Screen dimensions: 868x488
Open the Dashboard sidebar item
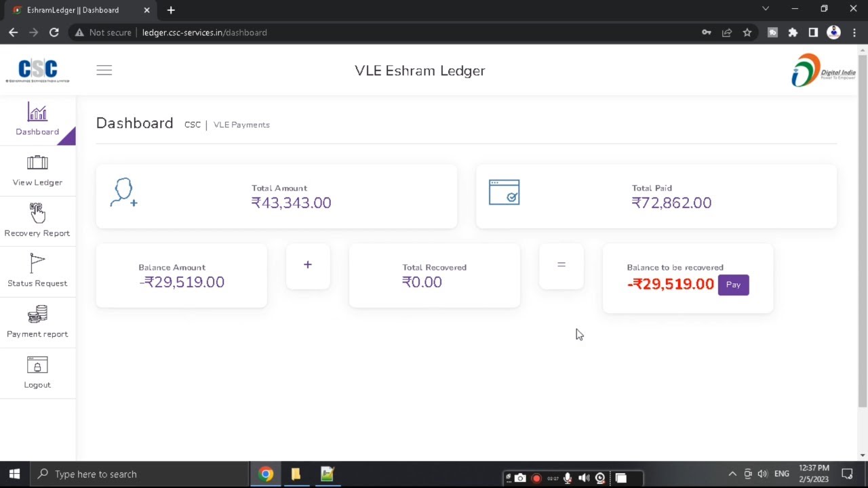(x=37, y=120)
